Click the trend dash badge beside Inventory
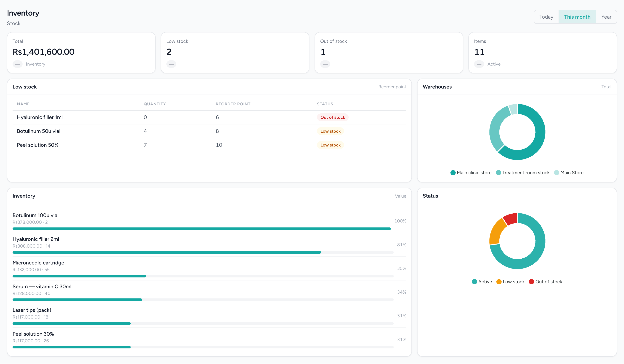 click(x=18, y=64)
